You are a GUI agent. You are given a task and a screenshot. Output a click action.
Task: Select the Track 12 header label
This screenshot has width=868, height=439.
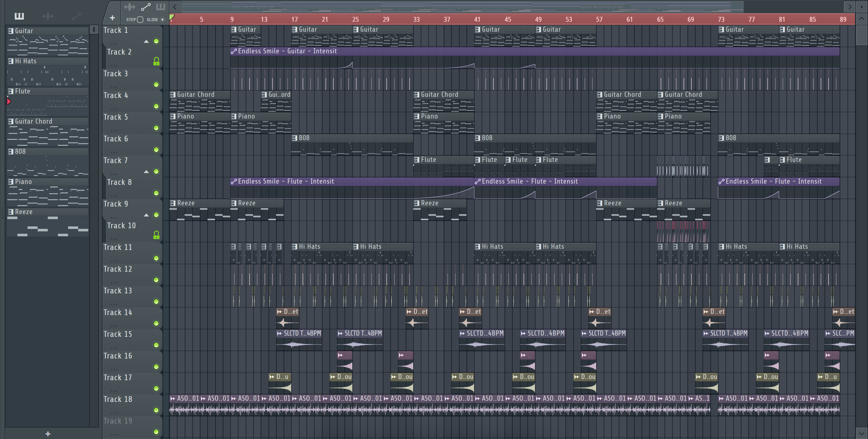click(118, 269)
